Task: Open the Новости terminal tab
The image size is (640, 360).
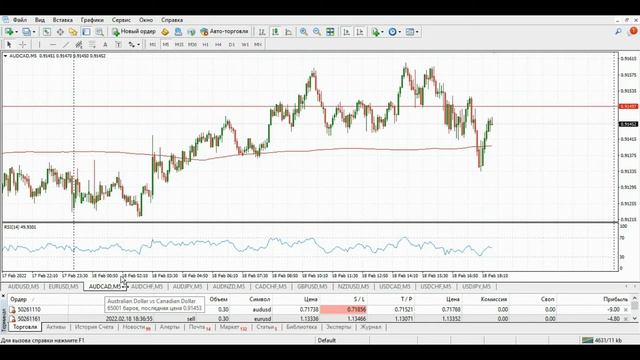Action: 136,327
